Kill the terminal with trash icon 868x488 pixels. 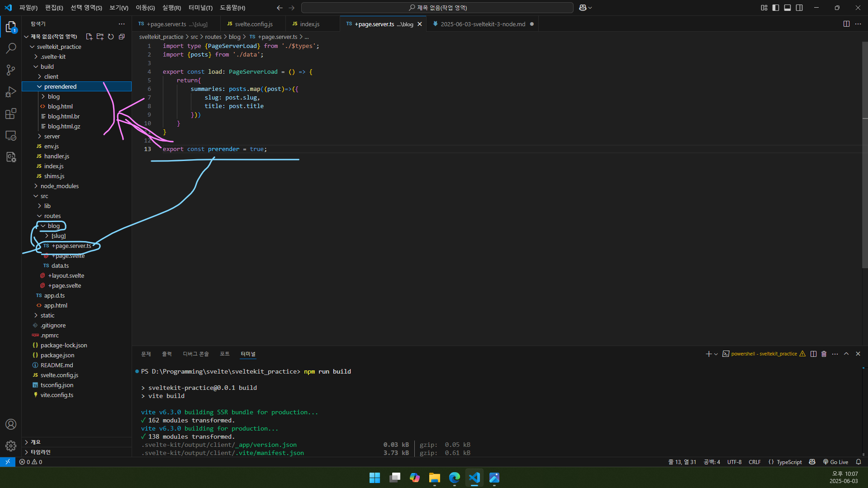824,354
